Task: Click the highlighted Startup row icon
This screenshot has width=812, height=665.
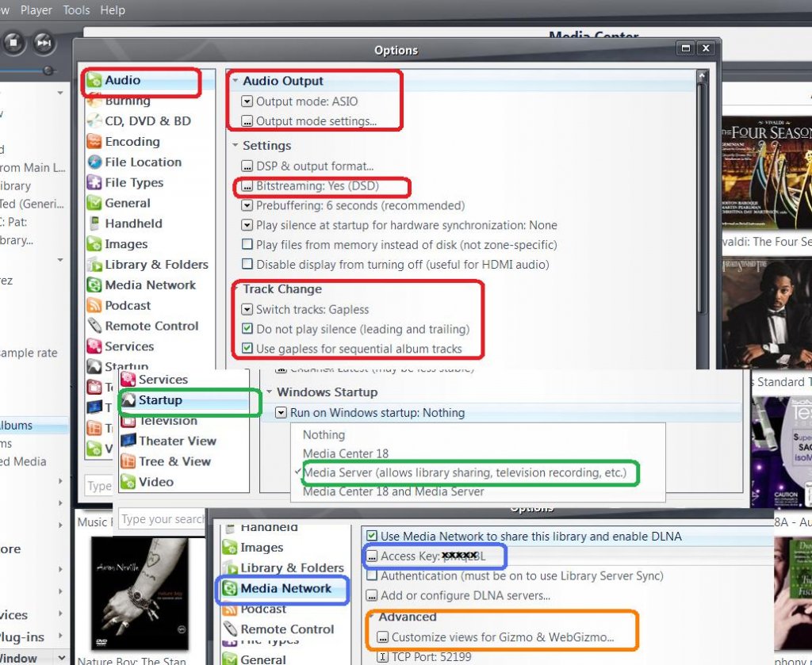Action: click(x=128, y=400)
